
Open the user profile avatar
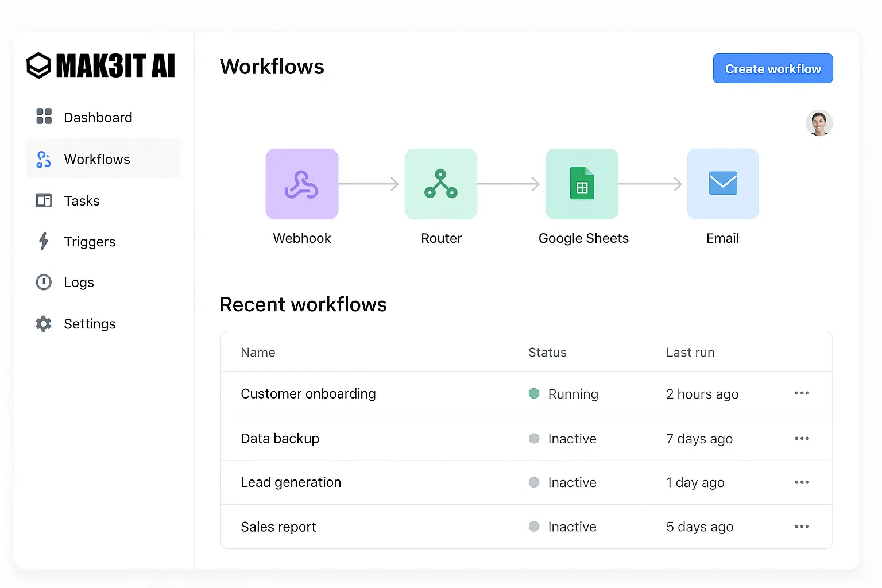[x=819, y=123]
